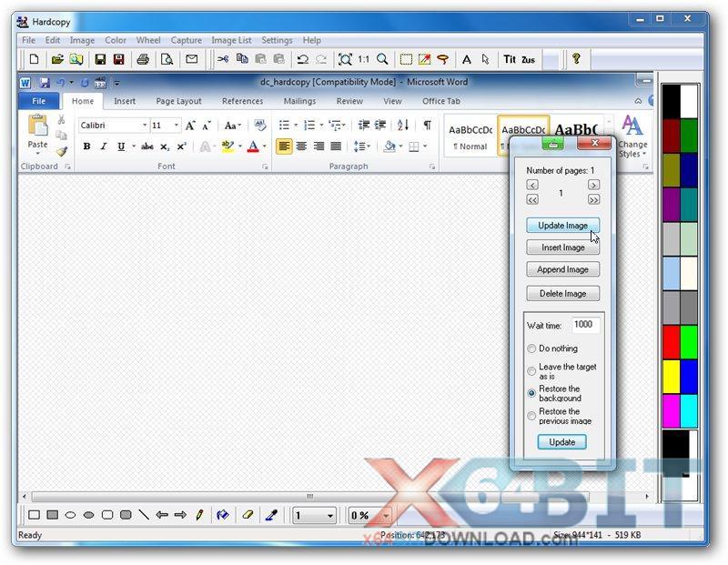Open the Image List menu

tap(231, 40)
